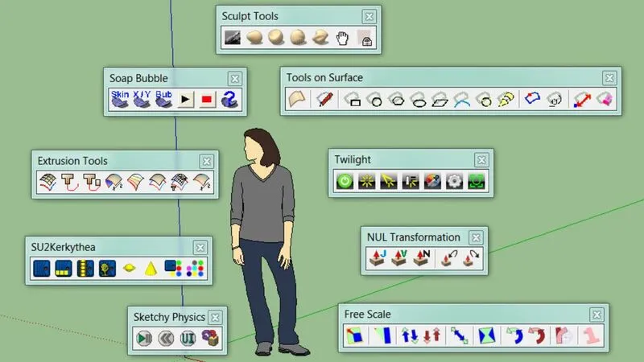Click the pink number 1 icon in Free Scale
The image size is (644, 362).
592,335
